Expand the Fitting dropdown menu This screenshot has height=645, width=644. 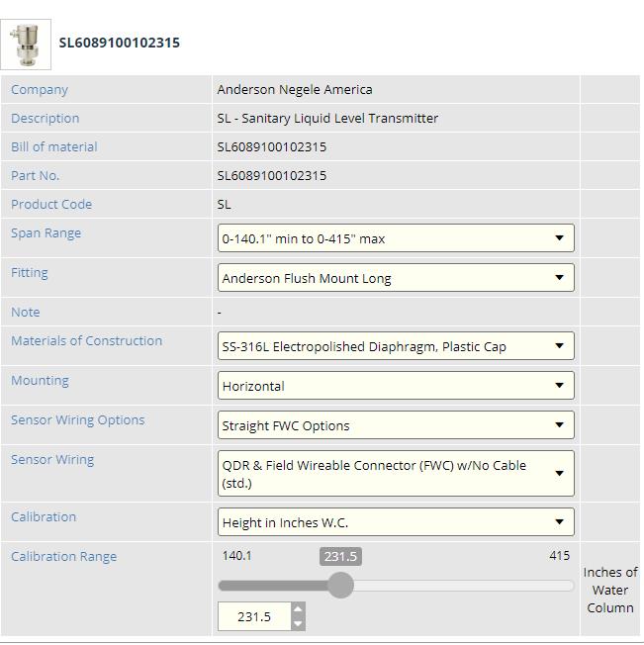pos(396,278)
